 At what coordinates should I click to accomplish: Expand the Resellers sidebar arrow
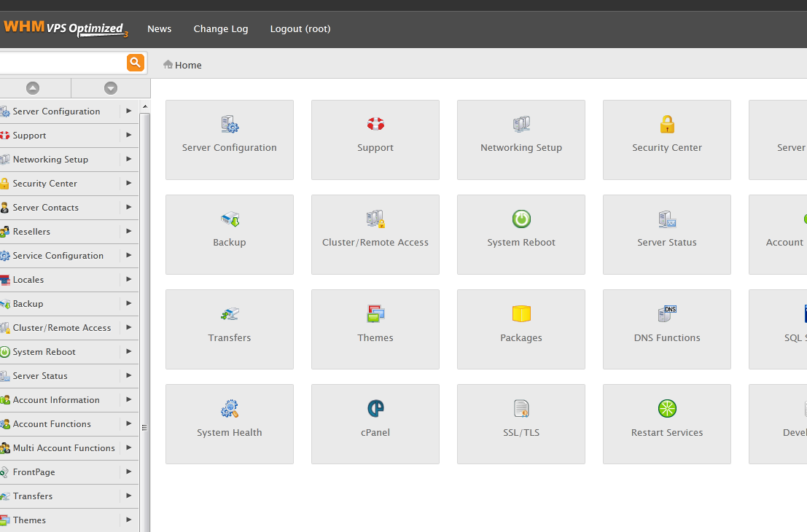click(x=128, y=231)
